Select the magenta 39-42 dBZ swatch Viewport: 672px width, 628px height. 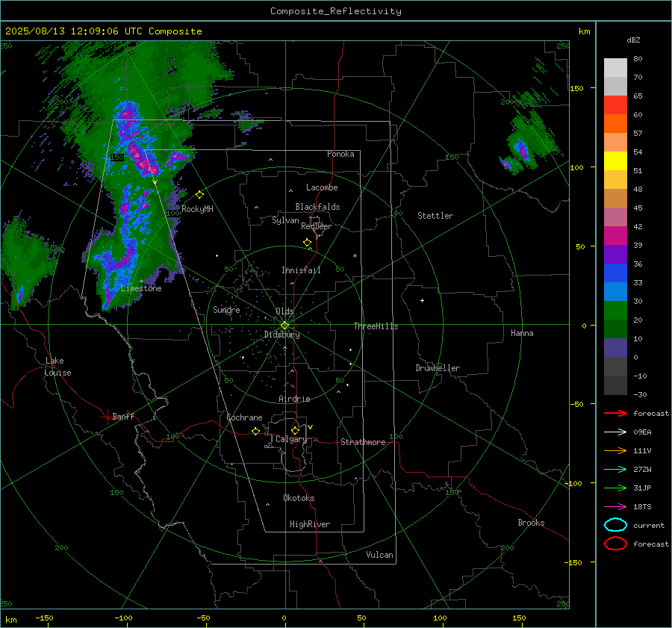coord(615,236)
